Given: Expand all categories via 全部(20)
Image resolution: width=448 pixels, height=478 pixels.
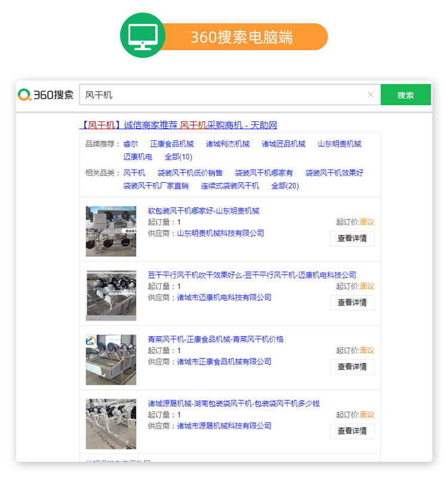Looking at the screenshot, I should 285,186.
